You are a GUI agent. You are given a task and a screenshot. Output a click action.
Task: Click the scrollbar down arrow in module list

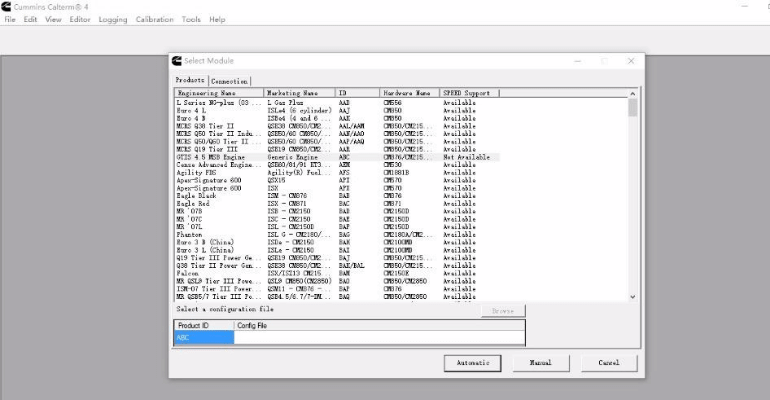(x=632, y=296)
